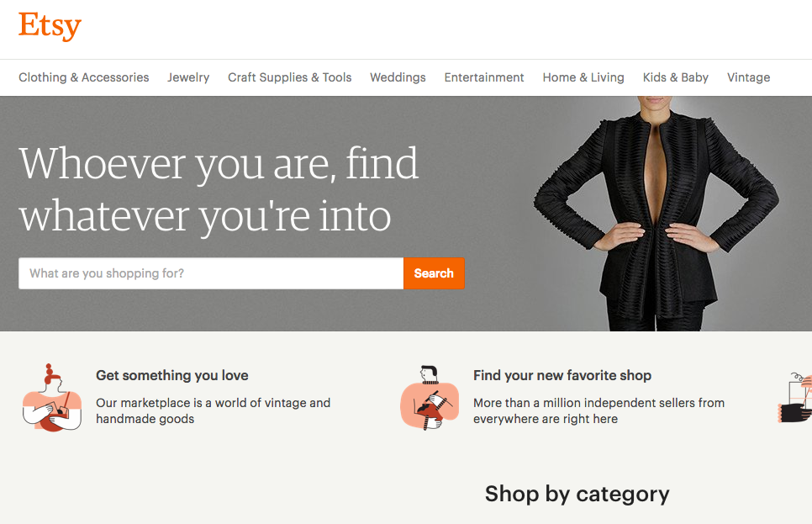Click 'Find your new favorite shop' heading

(562, 375)
